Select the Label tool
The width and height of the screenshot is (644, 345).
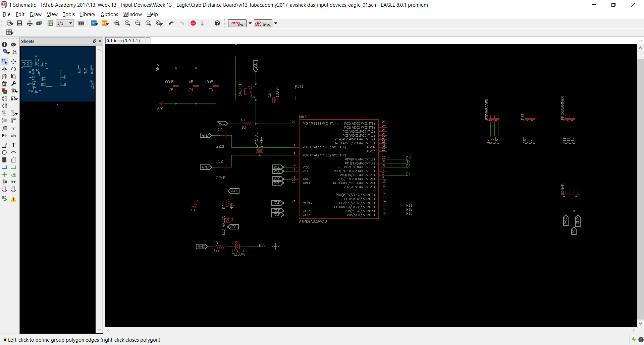tap(13, 175)
